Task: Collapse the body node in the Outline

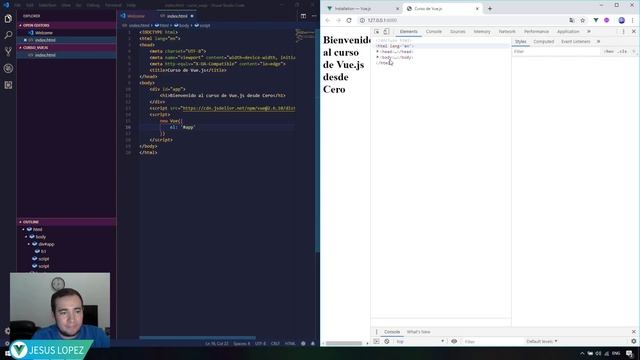Action: [26, 237]
